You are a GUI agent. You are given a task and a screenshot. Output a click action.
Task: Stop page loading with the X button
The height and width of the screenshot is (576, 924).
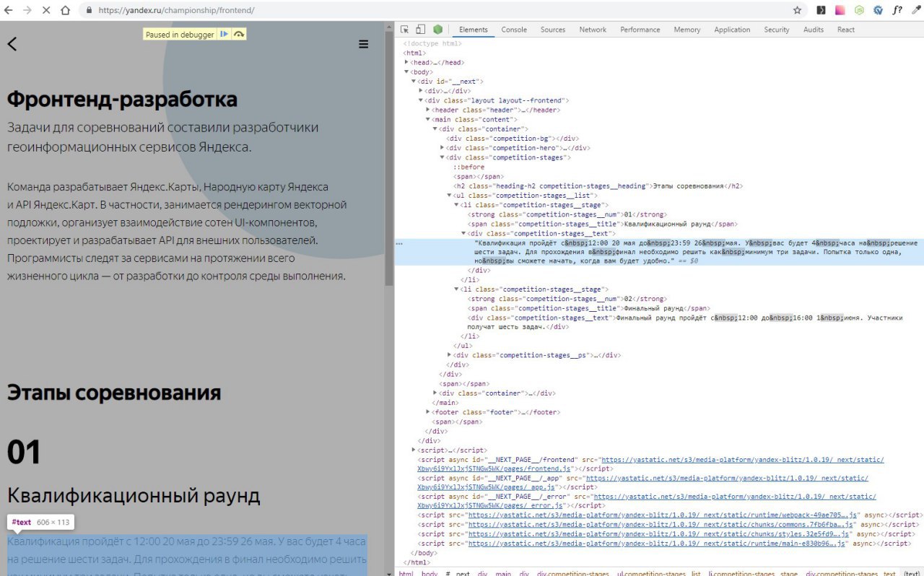click(x=46, y=10)
